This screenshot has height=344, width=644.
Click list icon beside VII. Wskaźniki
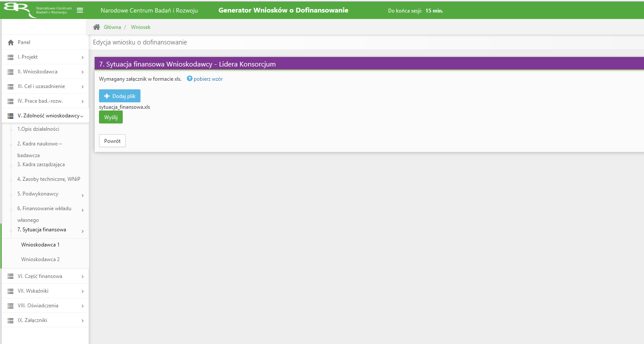(11, 291)
